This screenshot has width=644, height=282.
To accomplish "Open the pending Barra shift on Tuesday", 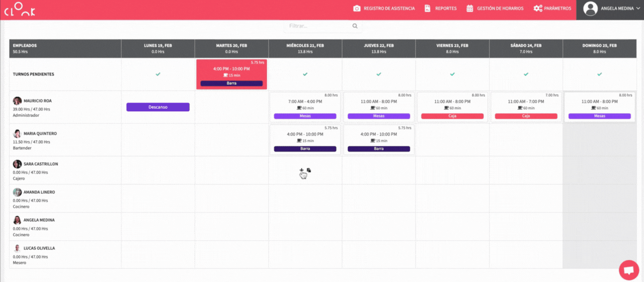I will point(231,74).
